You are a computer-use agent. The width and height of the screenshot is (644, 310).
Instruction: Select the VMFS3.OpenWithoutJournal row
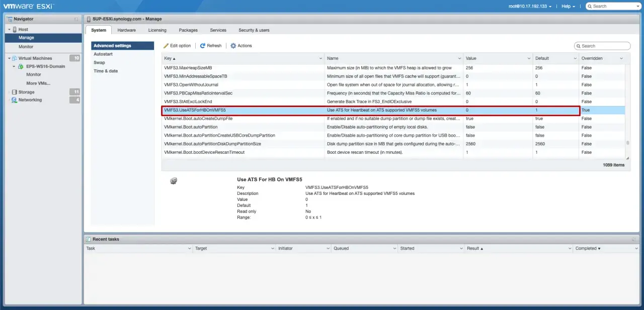pyautogui.click(x=393, y=85)
